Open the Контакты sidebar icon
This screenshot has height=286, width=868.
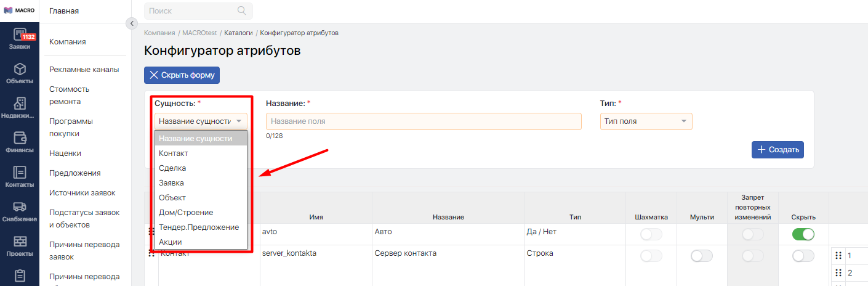[19, 173]
